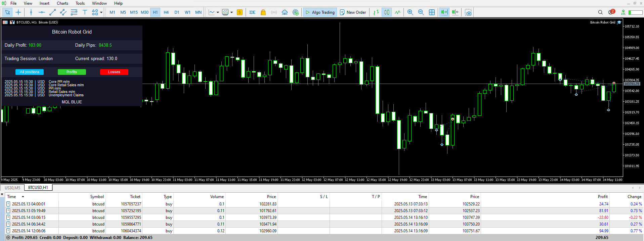Image resolution: width=644 pixels, height=241 pixels.
Task: Open the Help menu
Action: [x=118, y=3]
